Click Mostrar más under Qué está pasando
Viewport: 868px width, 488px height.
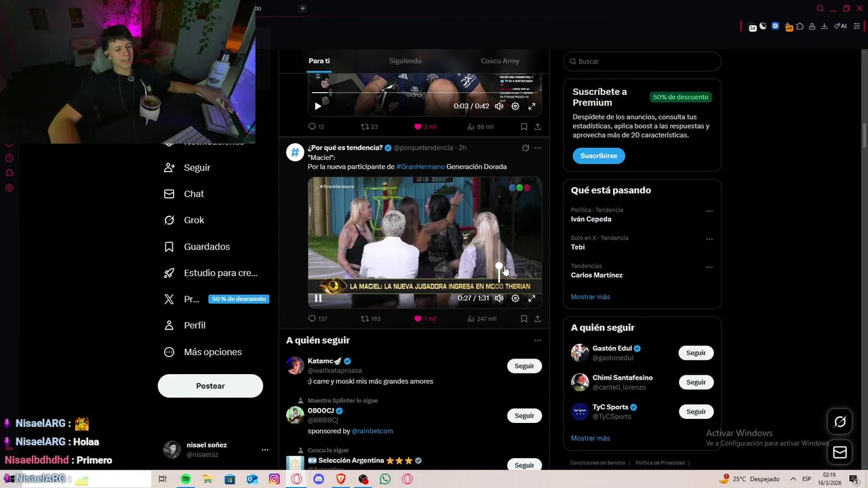[x=591, y=297]
